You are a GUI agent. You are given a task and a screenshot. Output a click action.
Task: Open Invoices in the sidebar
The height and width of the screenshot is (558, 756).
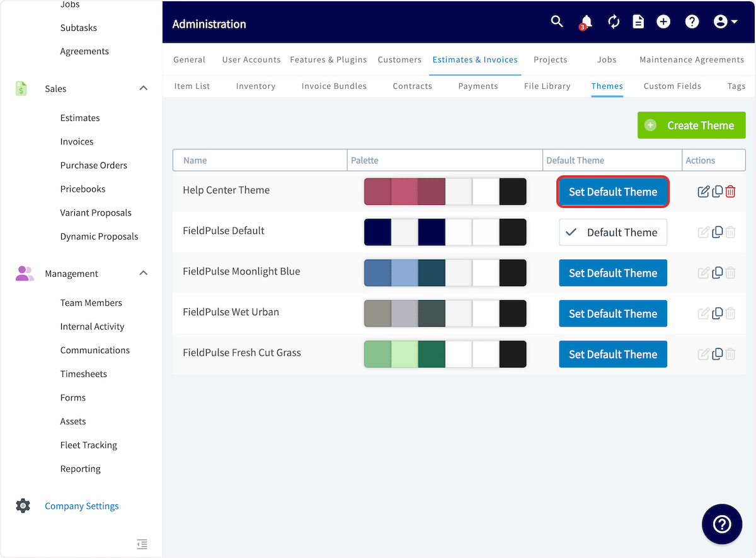pos(77,142)
